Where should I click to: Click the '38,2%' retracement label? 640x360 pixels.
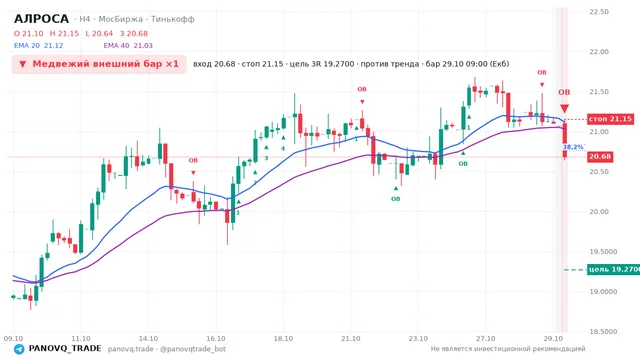(573, 147)
